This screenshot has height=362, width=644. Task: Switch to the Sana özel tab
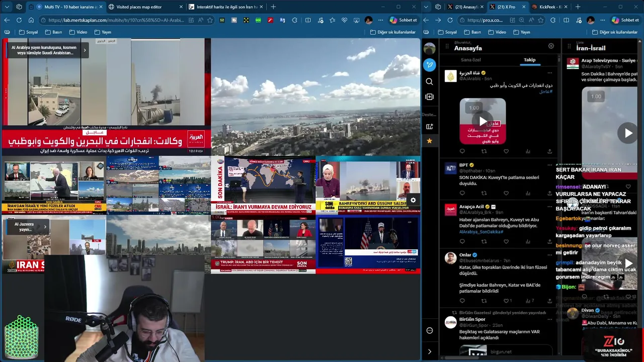coord(471,60)
